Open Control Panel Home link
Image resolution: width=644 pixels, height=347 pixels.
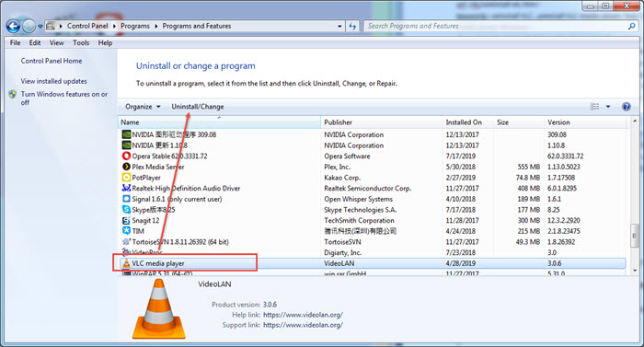(52, 61)
